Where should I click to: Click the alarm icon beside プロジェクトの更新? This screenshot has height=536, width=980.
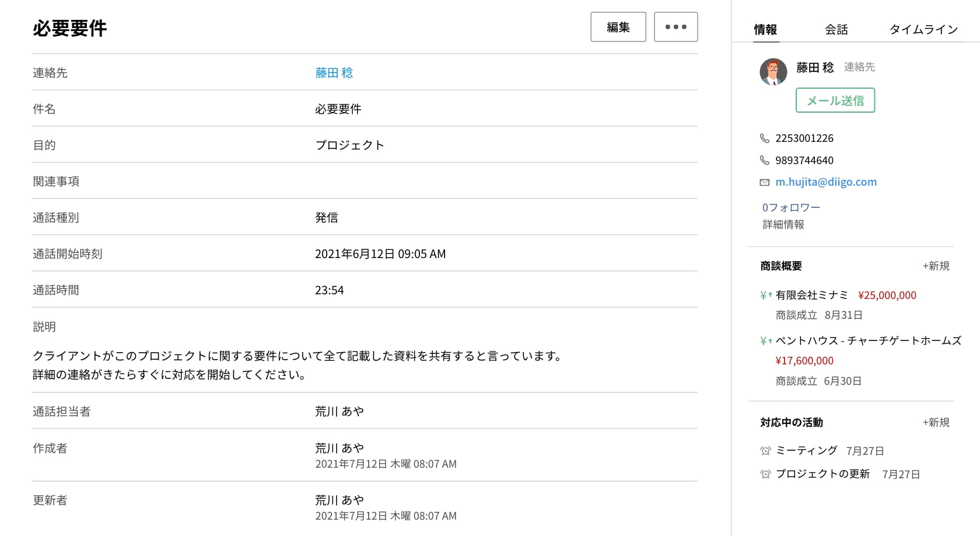[765, 474]
